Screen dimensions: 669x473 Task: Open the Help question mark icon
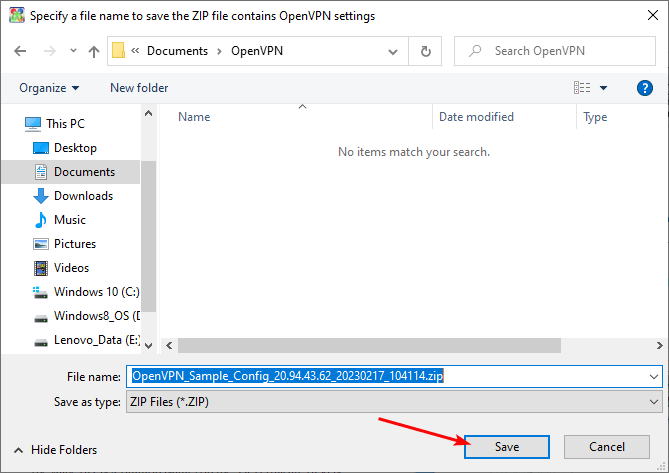pos(645,88)
